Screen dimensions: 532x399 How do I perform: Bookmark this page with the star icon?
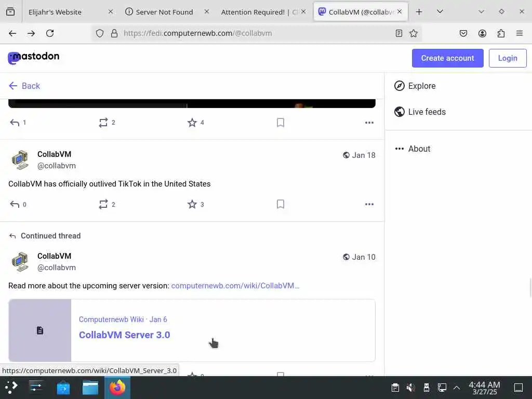(x=414, y=33)
